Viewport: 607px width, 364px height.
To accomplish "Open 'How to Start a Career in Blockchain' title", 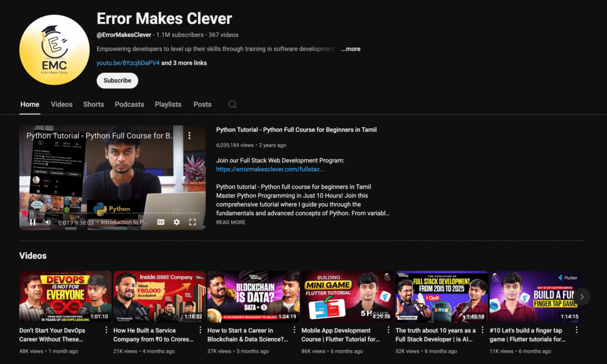I will [248, 334].
